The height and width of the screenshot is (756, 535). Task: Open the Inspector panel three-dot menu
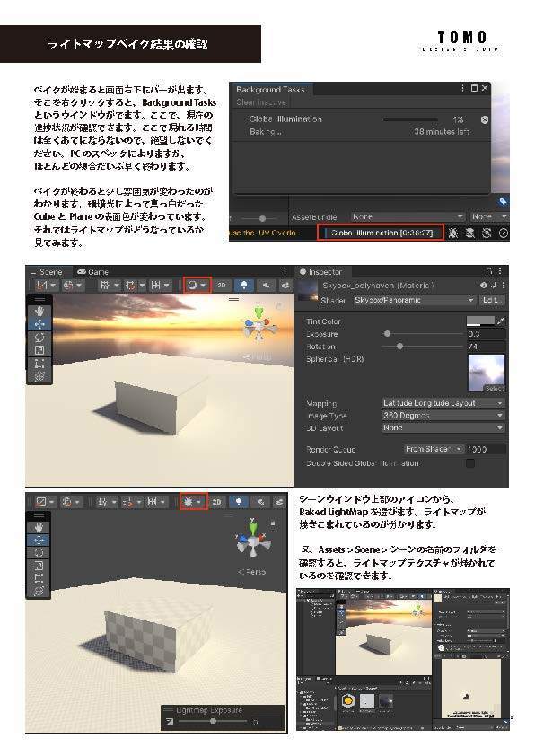click(500, 271)
